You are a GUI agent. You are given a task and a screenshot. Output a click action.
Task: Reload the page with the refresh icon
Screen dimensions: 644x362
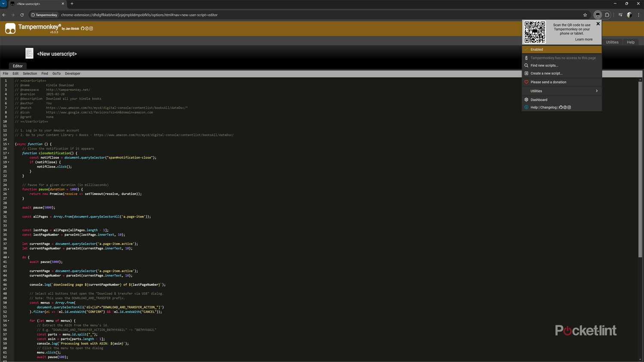coord(22,15)
